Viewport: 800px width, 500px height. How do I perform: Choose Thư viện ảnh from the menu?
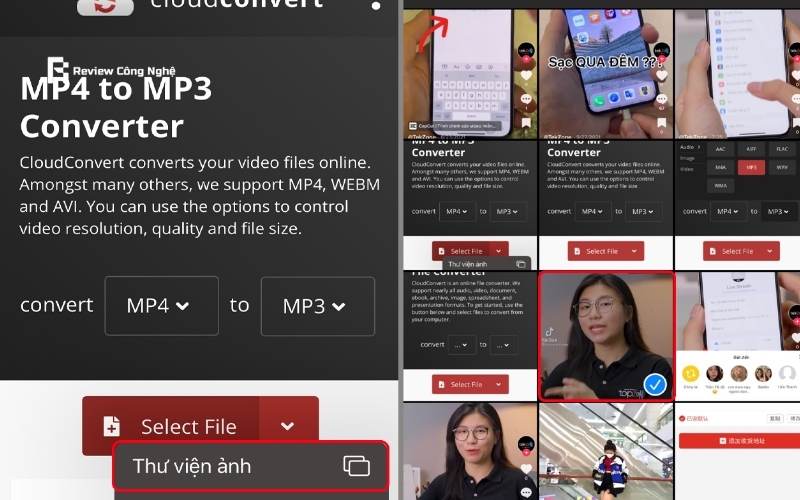click(250, 466)
